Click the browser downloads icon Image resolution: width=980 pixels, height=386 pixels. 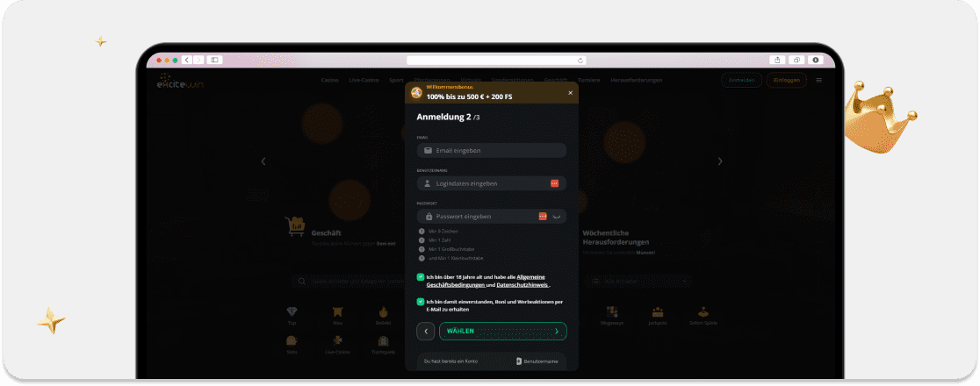pyautogui.click(x=815, y=60)
